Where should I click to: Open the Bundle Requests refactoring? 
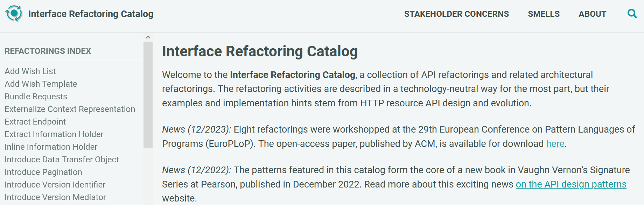click(36, 97)
